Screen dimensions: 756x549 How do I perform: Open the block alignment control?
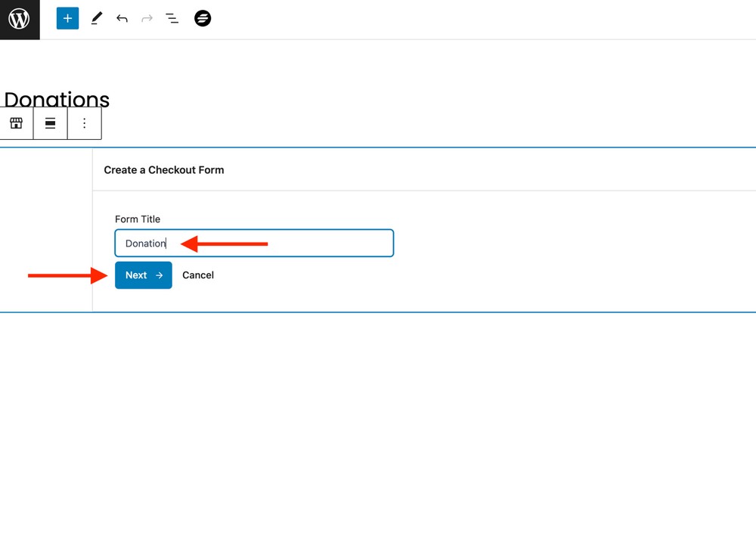point(50,123)
